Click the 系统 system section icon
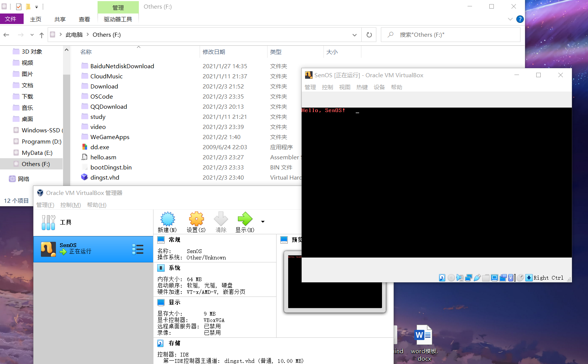Image resolution: width=588 pixels, height=364 pixels. pos(161,268)
